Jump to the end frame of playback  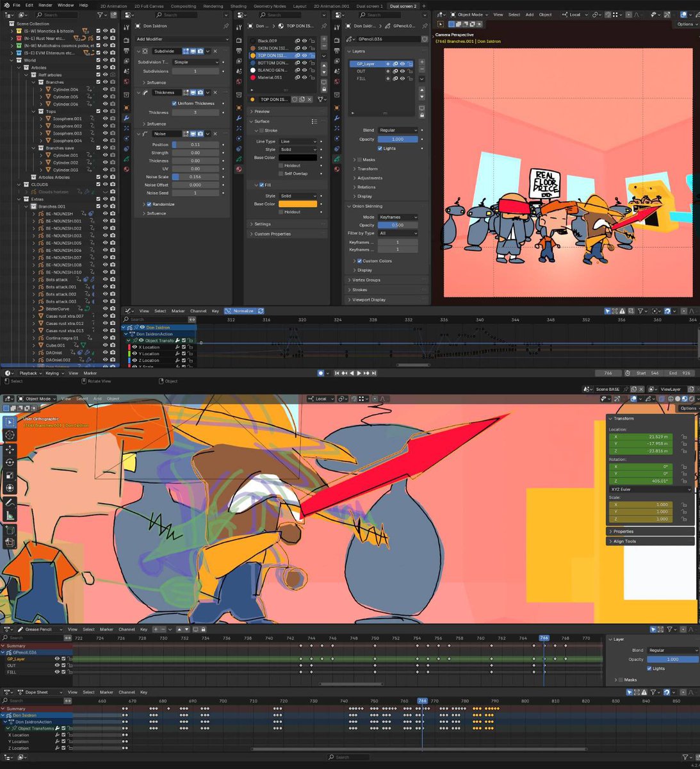374,373
